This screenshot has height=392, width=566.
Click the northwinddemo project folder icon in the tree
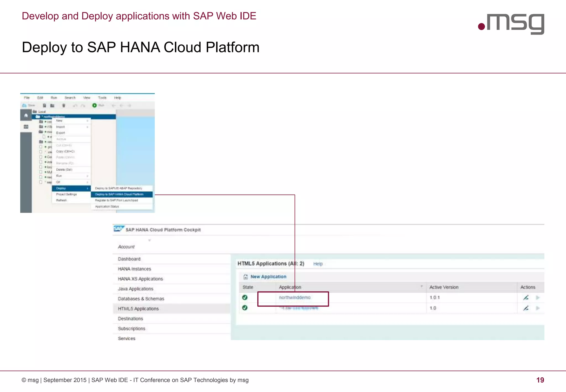pos(38,117)
